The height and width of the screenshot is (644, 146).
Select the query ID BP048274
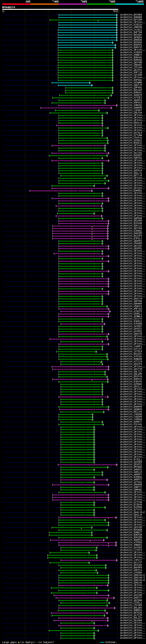8,8
